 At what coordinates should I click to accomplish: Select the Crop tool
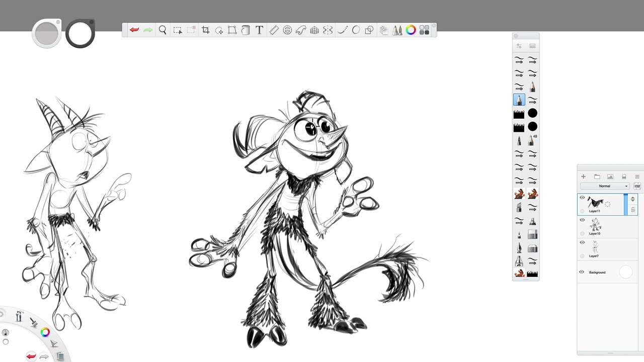coord(205,30)
